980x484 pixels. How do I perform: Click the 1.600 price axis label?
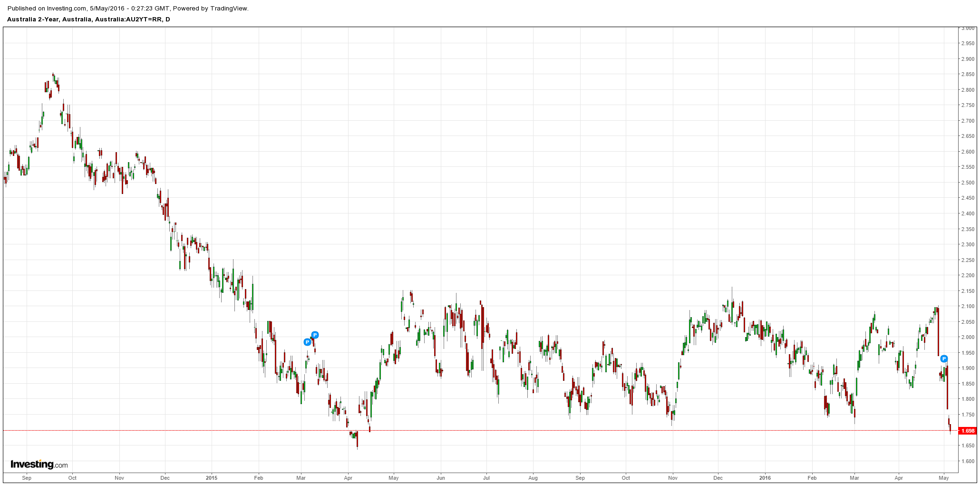click(968, 461)
